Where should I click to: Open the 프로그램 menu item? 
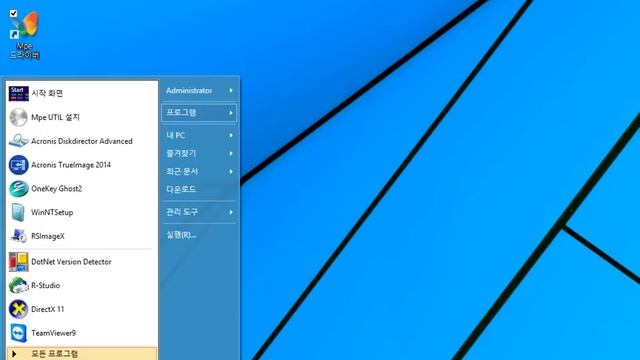click(x=199, y=113)
